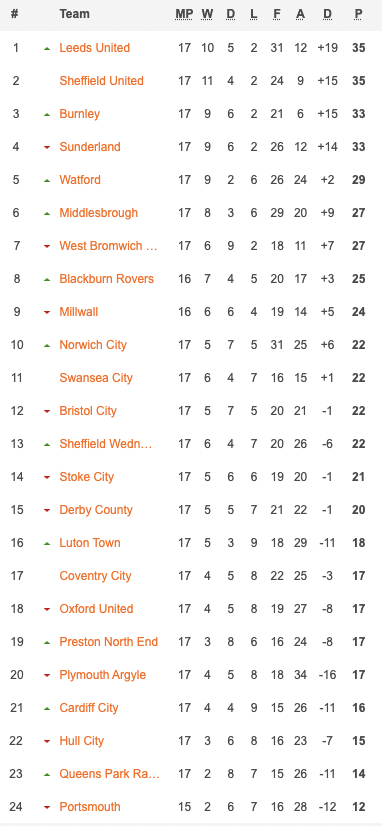Go to the Norwich City team page
Image resolution: width=382 pixels, height=826 pixels.
pos(93,345)
